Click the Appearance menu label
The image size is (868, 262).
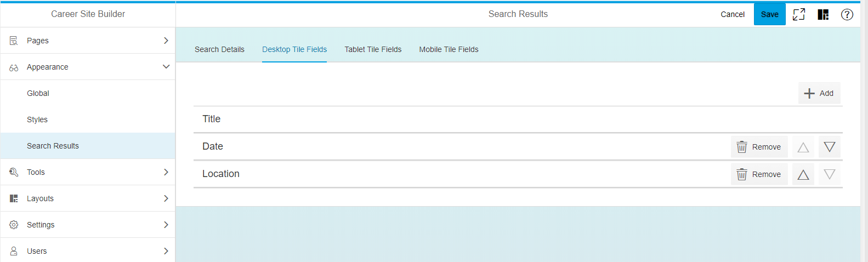48,67
